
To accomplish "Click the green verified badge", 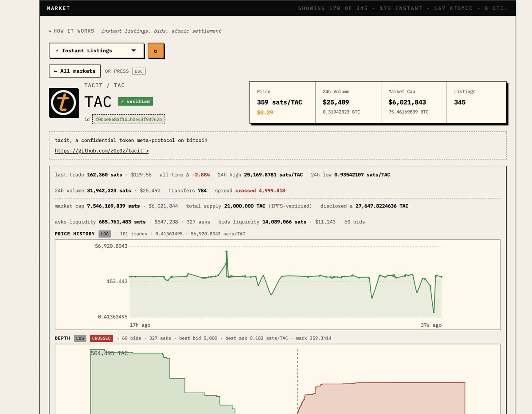I will pyautogui.click(x=135, y=102).
